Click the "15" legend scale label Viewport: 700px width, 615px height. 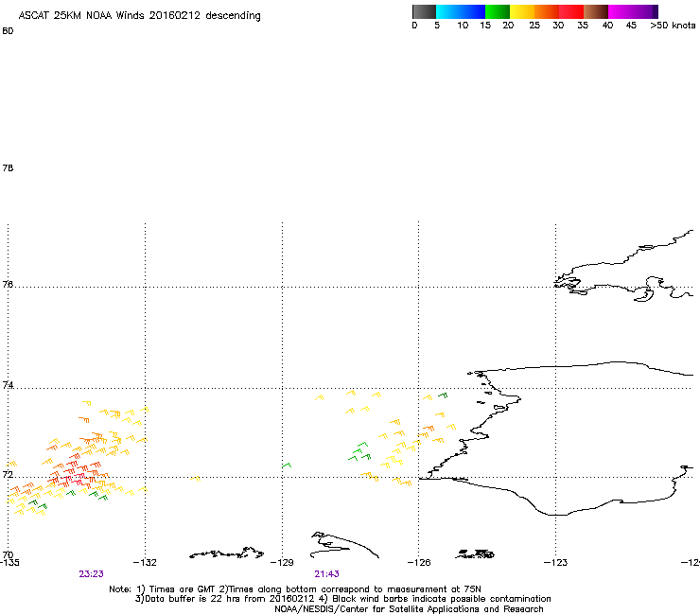point(485,26)
